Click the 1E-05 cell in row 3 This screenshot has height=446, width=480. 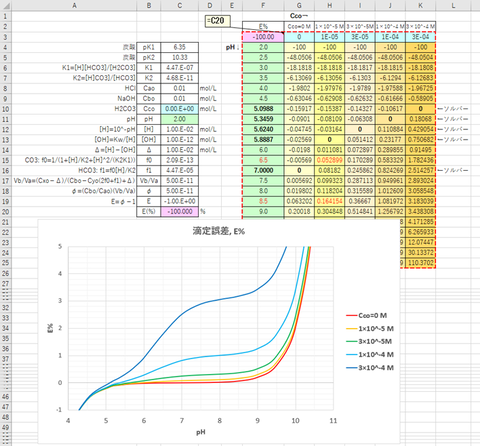click(x=329, y=37)
